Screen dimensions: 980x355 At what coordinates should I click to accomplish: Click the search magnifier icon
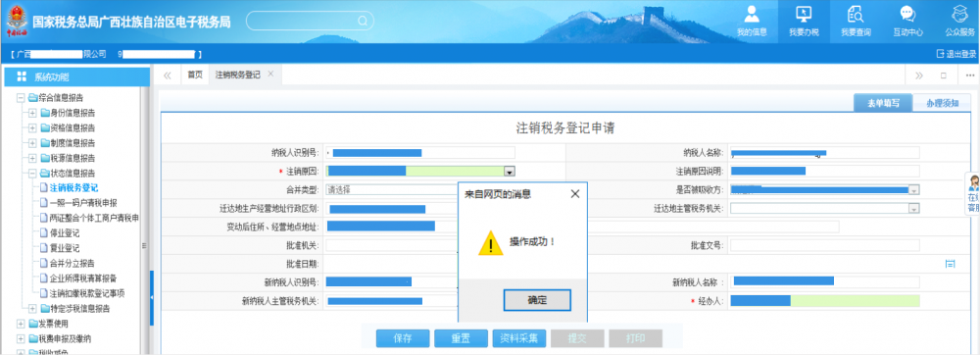tap(362, 21)
